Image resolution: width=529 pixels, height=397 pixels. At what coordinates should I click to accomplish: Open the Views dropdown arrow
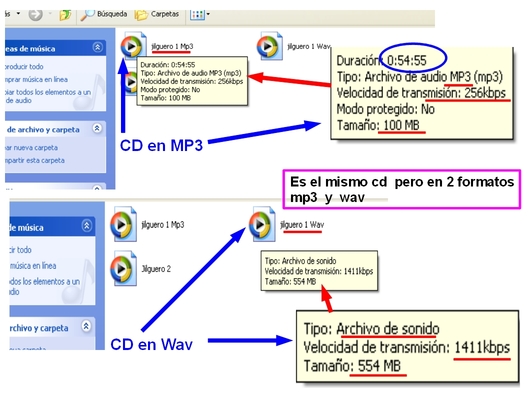(x=208, y=14)
